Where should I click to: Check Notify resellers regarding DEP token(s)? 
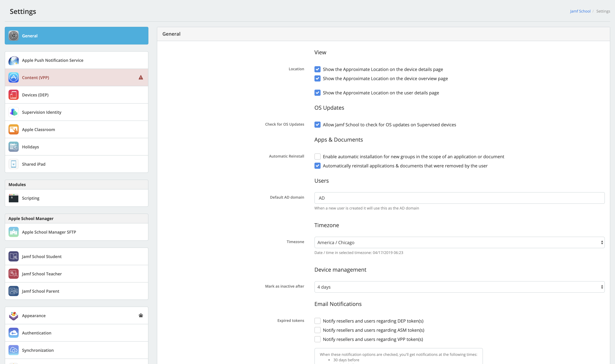[318, 321]
